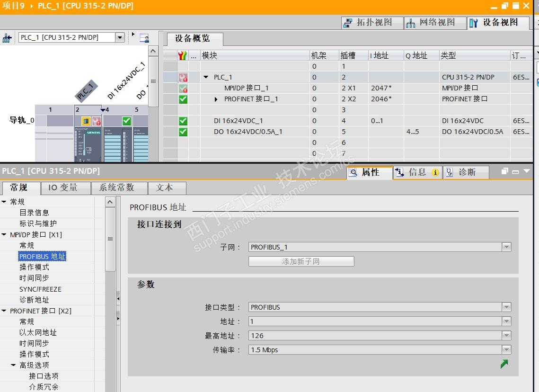
Task: Click the diagnostics wrench icon in the table header
Action: point(183,55)
